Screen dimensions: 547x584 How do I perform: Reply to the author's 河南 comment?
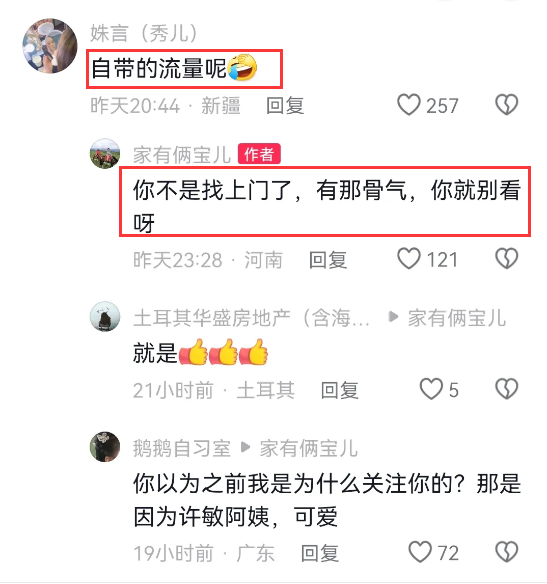[328, 260]
